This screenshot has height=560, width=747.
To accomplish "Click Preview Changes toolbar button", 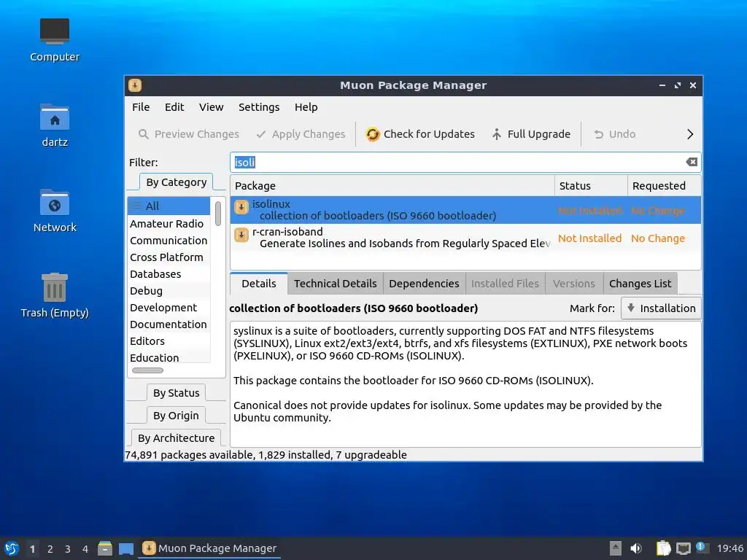I will (188, 134).
